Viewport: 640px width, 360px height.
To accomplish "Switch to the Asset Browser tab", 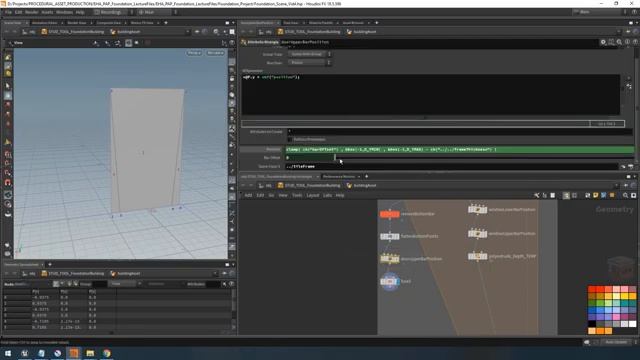I will pyautogui.click(x=353, y=23).
